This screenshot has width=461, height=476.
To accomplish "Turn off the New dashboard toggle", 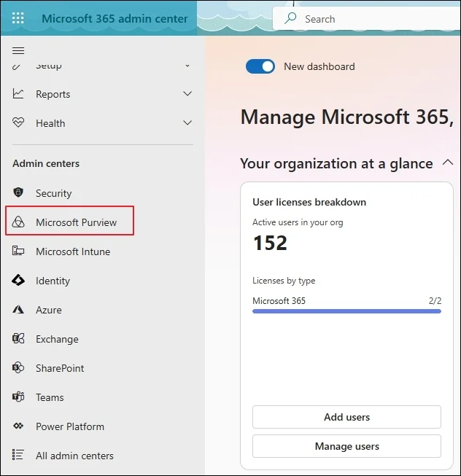I will coord(260,66).
